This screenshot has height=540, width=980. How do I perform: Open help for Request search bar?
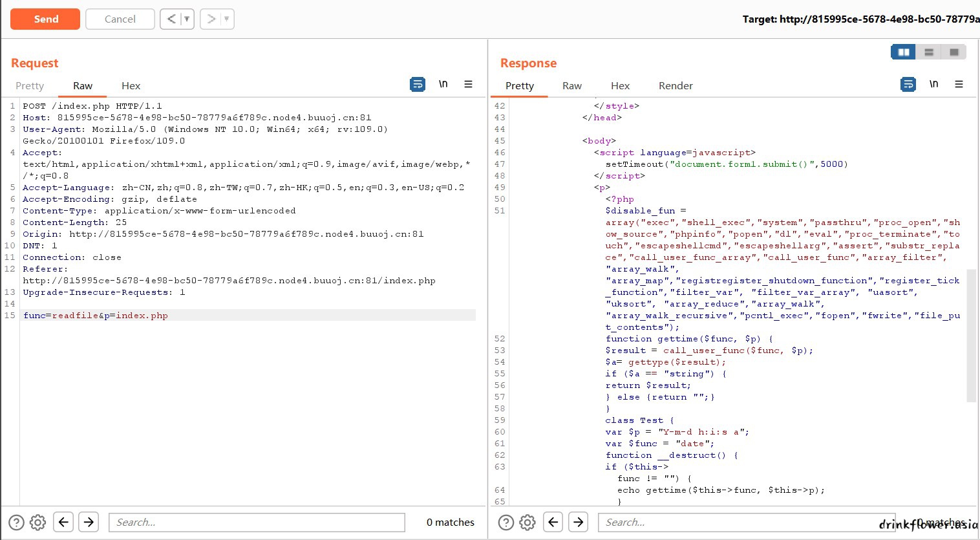click(17, 523)
